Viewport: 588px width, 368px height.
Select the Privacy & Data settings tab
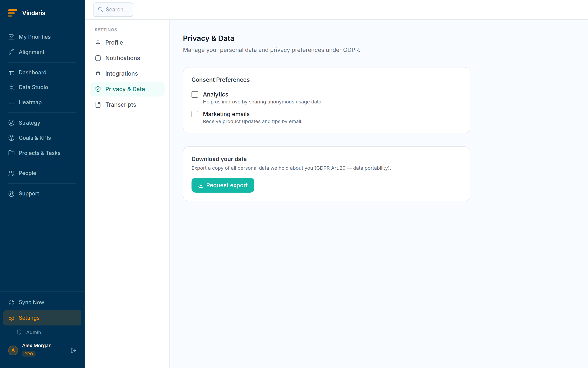127,89
